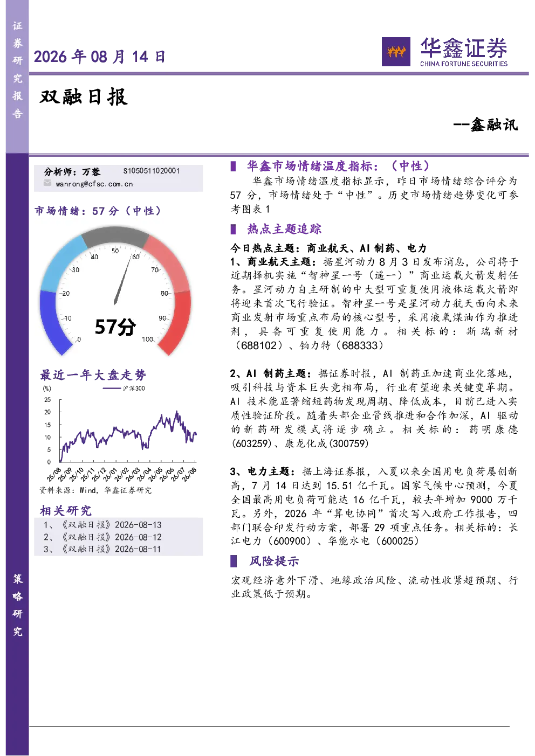
Task: Click the vertical sidebar label 策略研究
Action: tap(17, 605)
